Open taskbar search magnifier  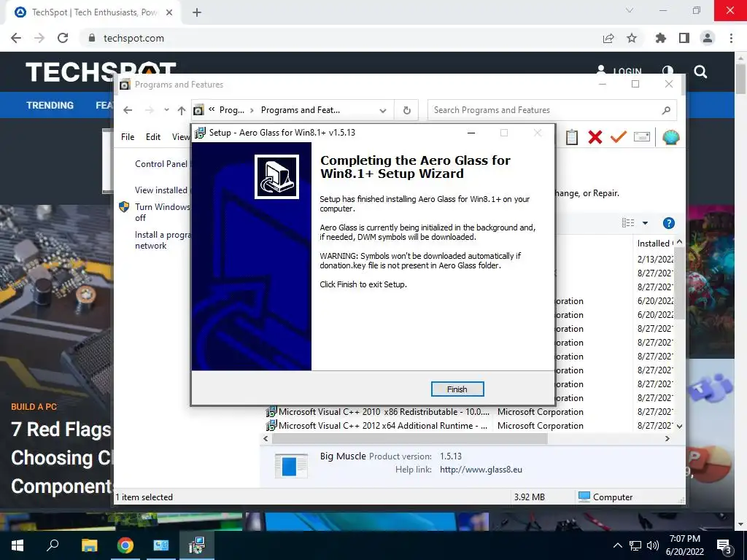pyautogui.click(x=53, y=545)
